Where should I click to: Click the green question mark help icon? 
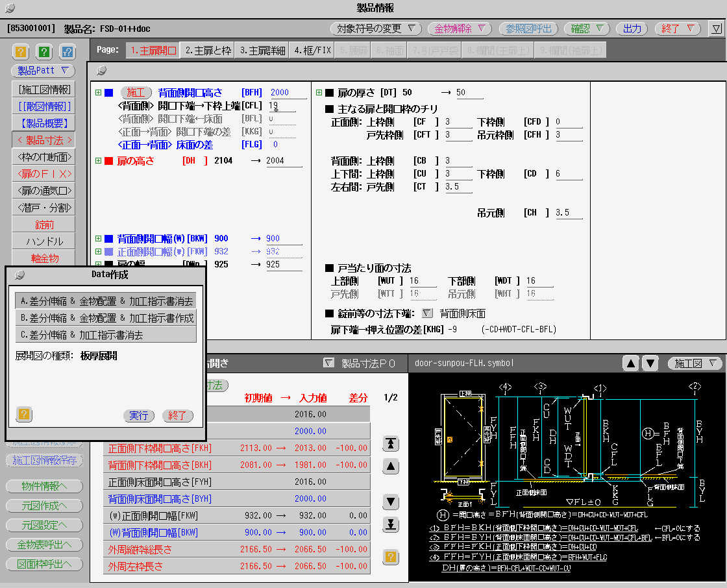[43, 51]
